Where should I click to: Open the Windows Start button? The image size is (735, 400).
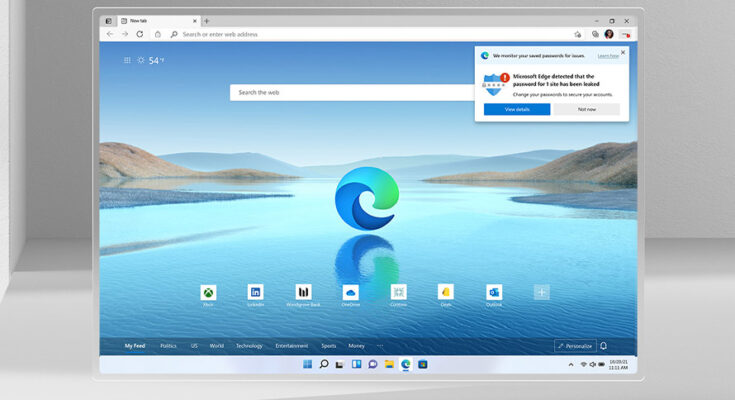(308, 364)
